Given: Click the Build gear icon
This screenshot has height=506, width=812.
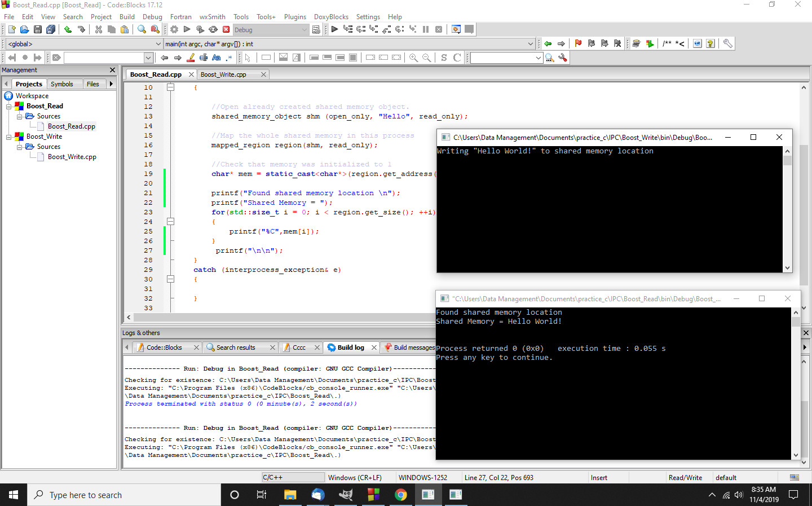Looking at the screenshot, I should (174, 29).
